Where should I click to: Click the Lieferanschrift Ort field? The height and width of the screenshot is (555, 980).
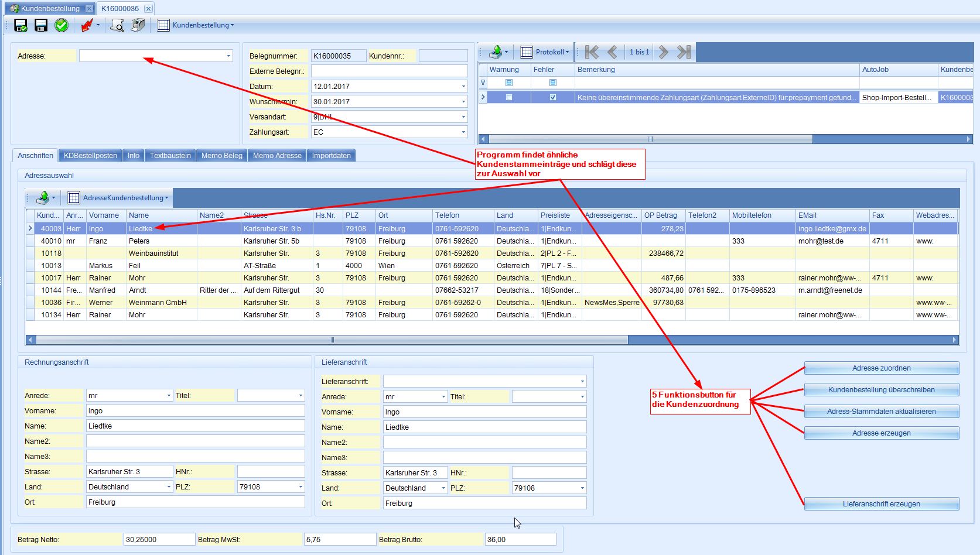pyautogui.click(x=485, y=503)
